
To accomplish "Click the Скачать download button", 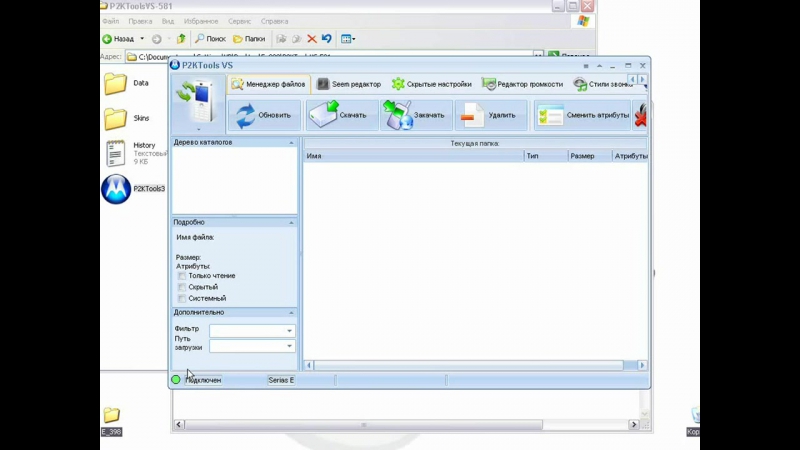I will 341,115.
